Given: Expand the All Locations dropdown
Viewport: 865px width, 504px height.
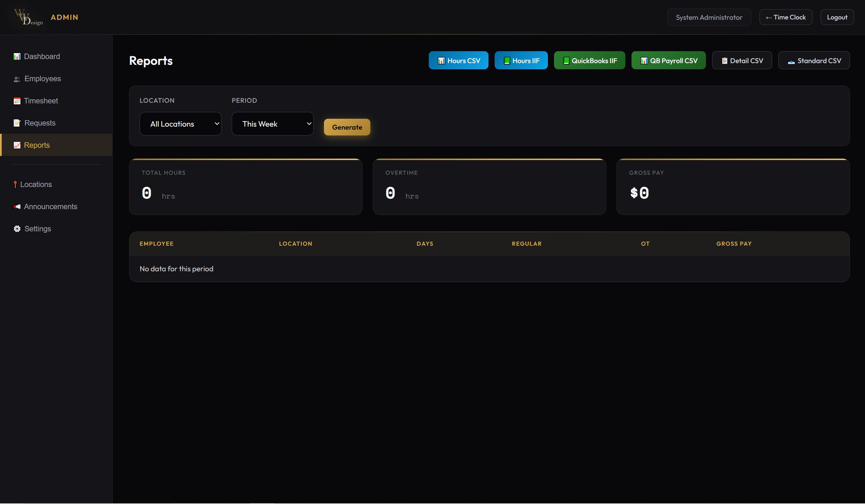Looking at the screenshot, I should coord(180,124).
